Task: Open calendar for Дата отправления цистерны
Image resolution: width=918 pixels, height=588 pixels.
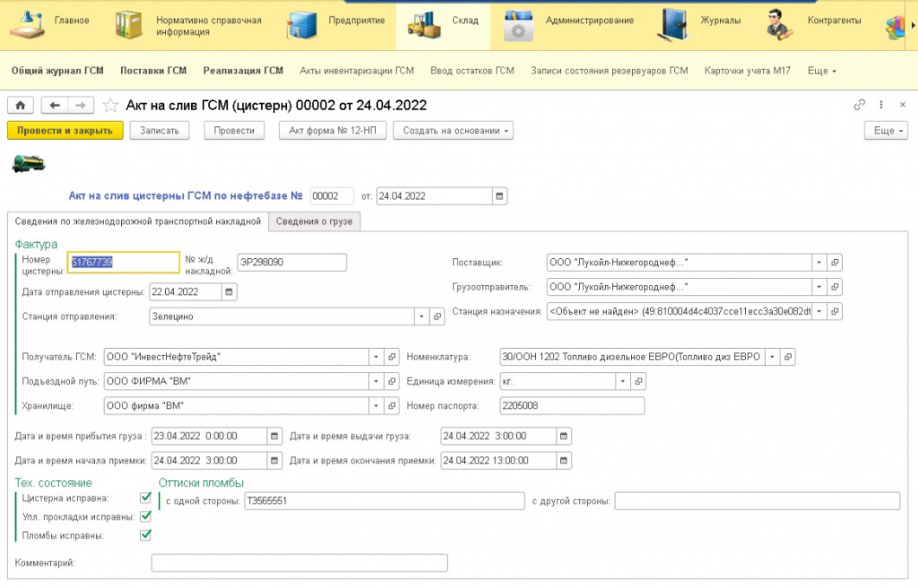Action: [x=229, y=291]
